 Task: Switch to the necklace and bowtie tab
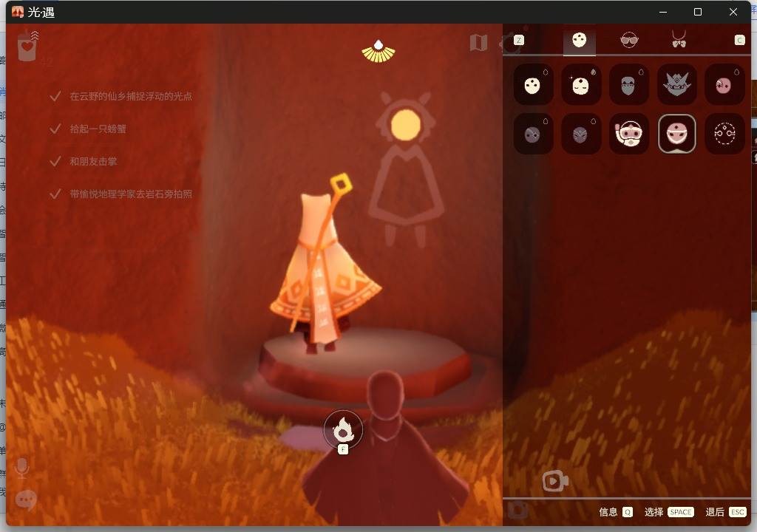point(679,39)
